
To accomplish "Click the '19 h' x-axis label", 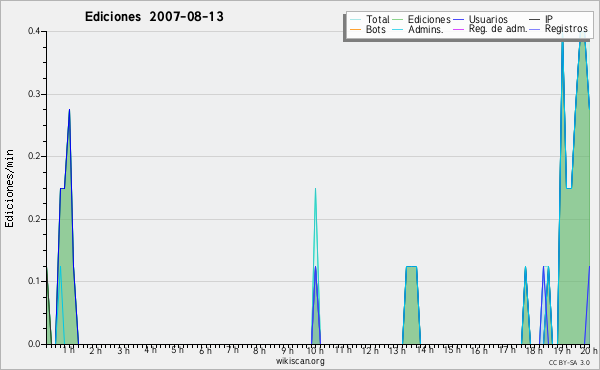I will point(562,350).
